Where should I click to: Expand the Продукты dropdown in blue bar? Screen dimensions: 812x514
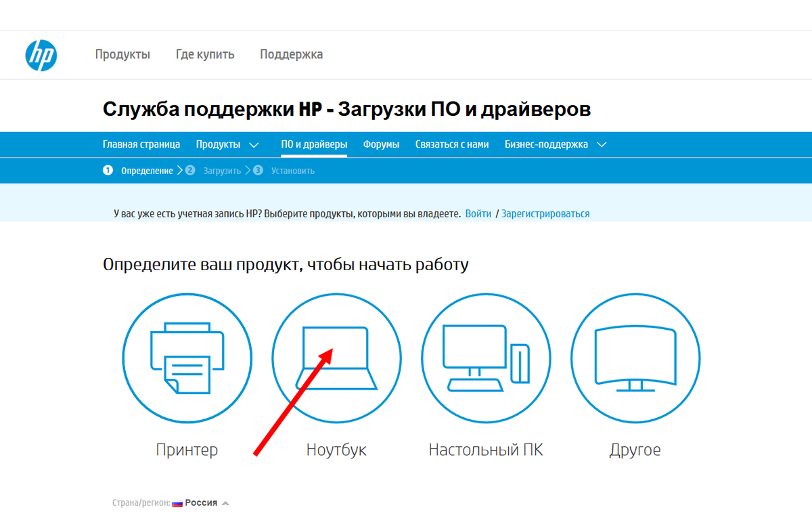[x=227, y=144]
